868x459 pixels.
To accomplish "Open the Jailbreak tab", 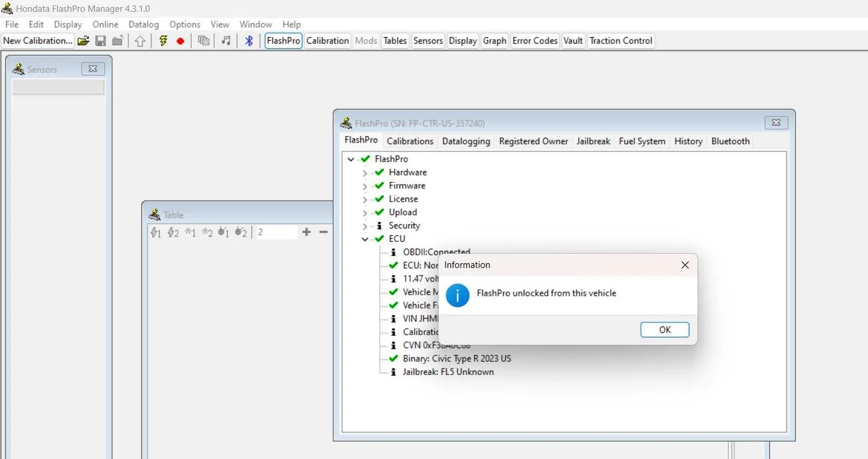I will [593, 141].
